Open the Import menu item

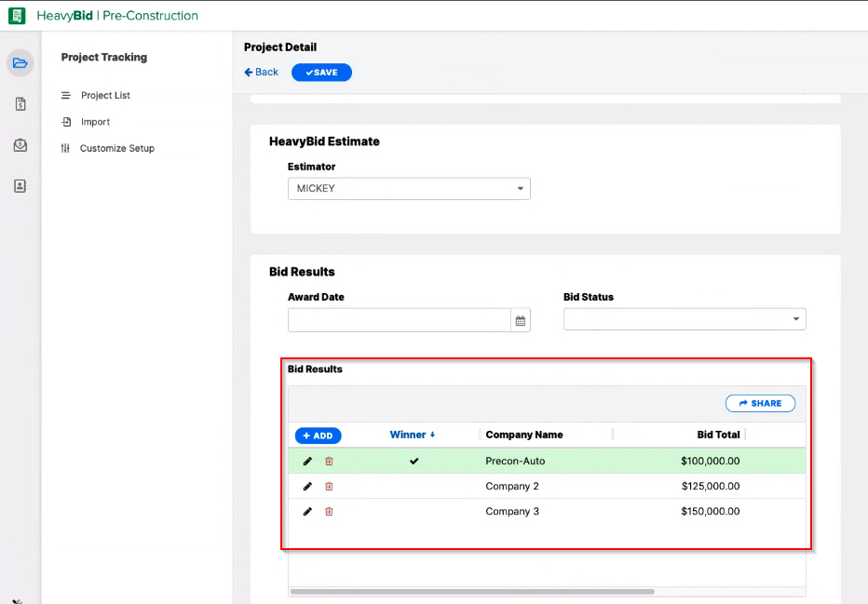tap(95, 121)
